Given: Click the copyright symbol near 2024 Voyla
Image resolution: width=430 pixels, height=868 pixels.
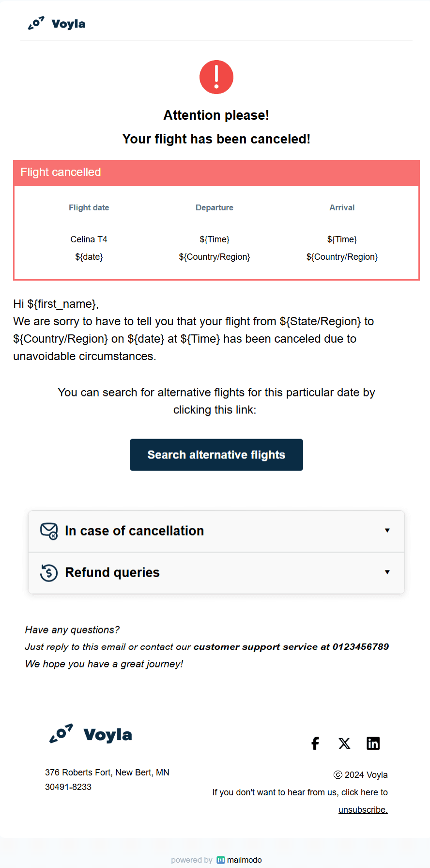Looking at the screenshot, I should pos(338,774).
